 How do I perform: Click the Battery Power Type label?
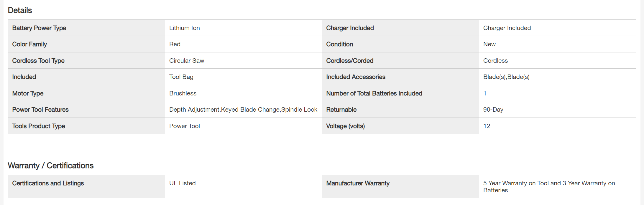(39, 28)
